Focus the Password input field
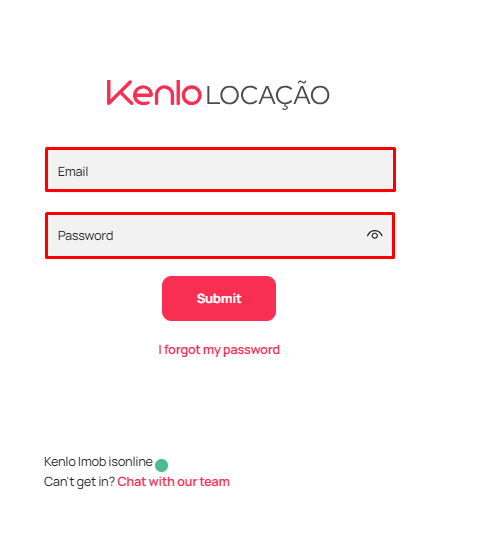483x534 pixels. pos(220,236)
